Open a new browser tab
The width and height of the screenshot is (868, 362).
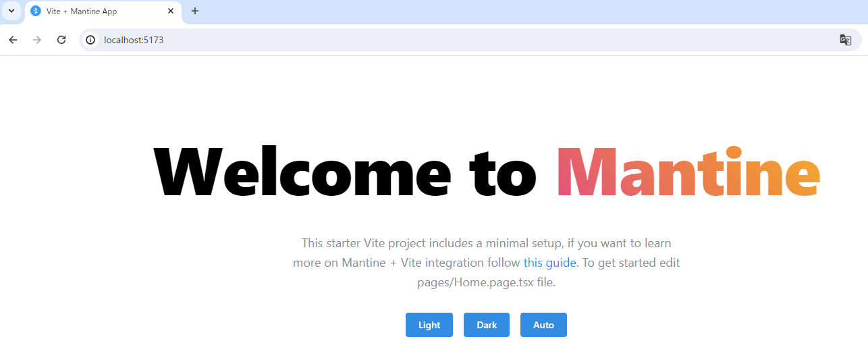pos(195,11)
